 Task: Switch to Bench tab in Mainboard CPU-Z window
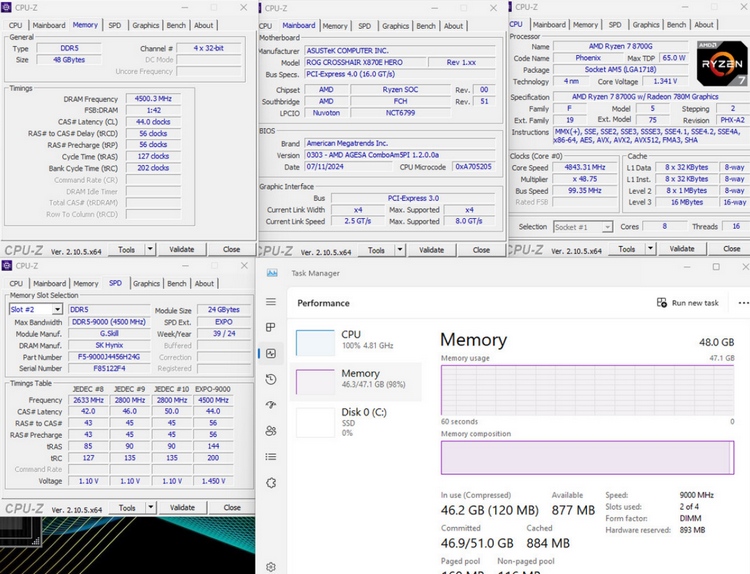426,26
